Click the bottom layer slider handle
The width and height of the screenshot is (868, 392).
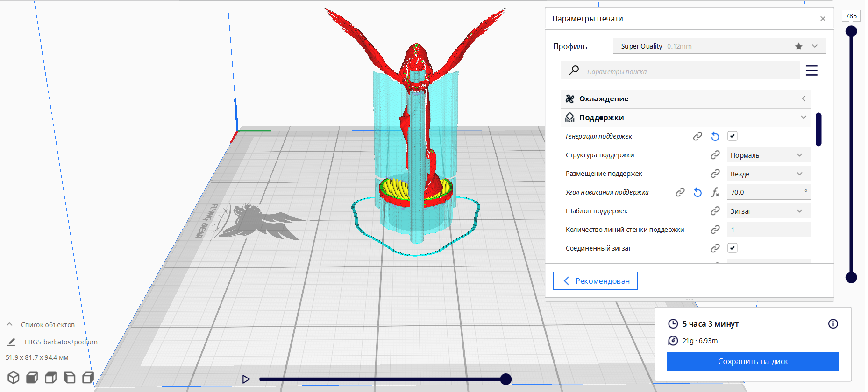[851, 278]
